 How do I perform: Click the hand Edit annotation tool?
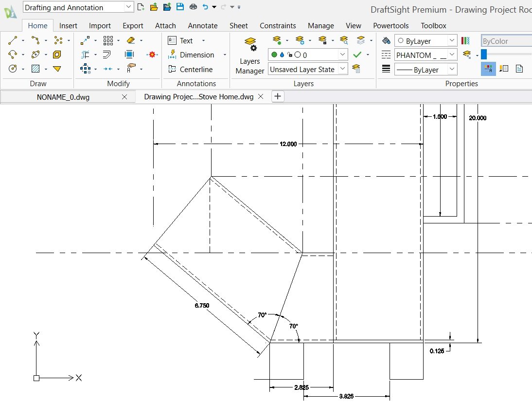[131, 68]
